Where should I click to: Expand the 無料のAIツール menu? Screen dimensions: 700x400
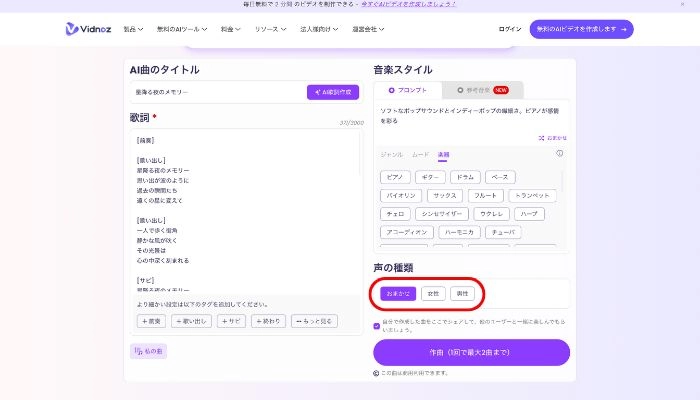[182, 29]
